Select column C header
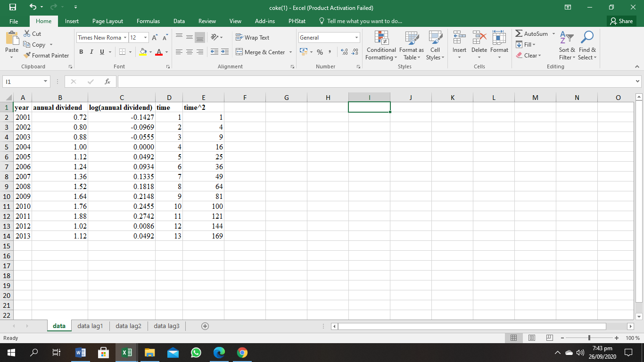Image resolution: width=644 pixels, height=362 pixels. 122,98
